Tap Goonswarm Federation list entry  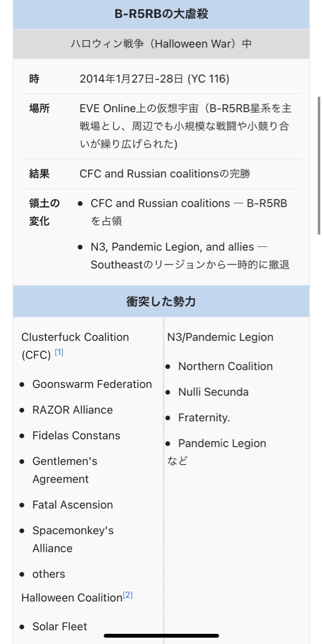pyautogui.click(x=92, y=384)
